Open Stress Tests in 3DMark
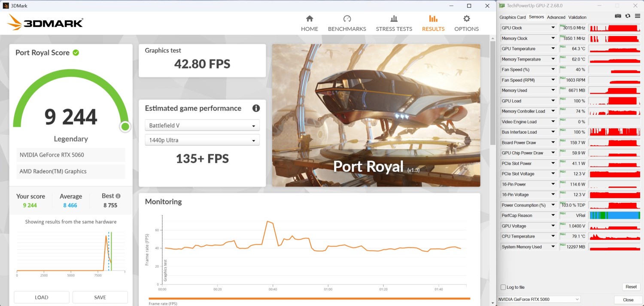This screenshot has height=306, width=644. pyautogui.click(x=394, y=23)
